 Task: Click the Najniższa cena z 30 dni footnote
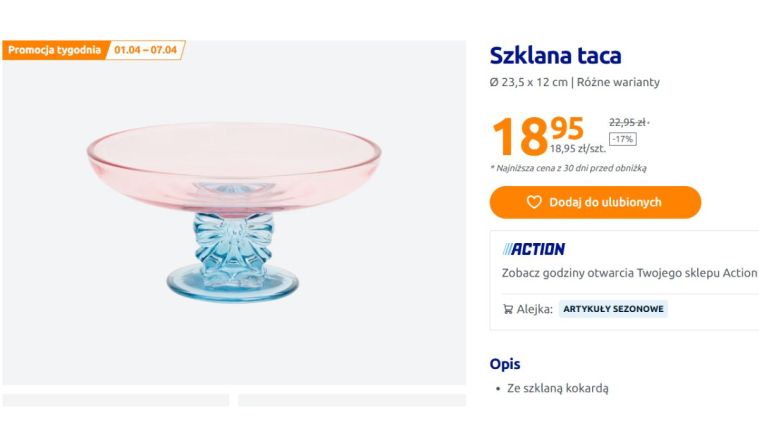568,168
